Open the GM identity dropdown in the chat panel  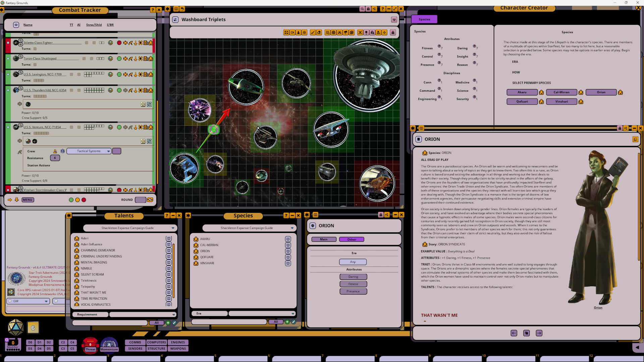pyautogui.click(x=28, y=301)
